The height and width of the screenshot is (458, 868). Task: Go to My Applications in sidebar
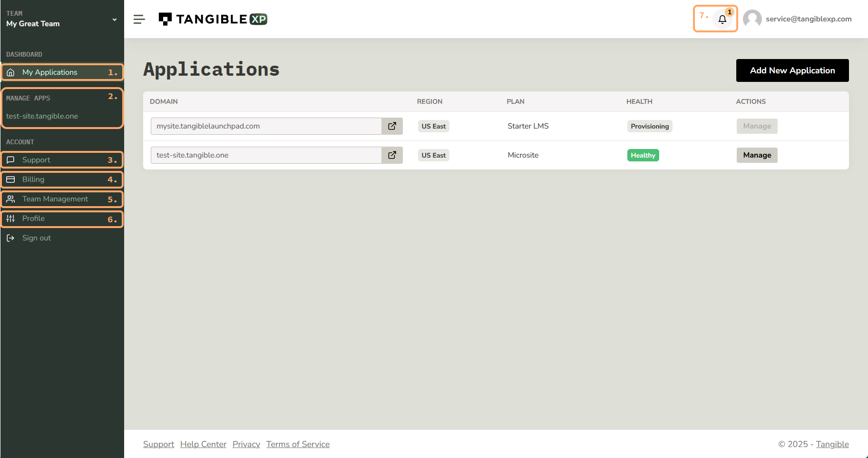click(50, 72)
